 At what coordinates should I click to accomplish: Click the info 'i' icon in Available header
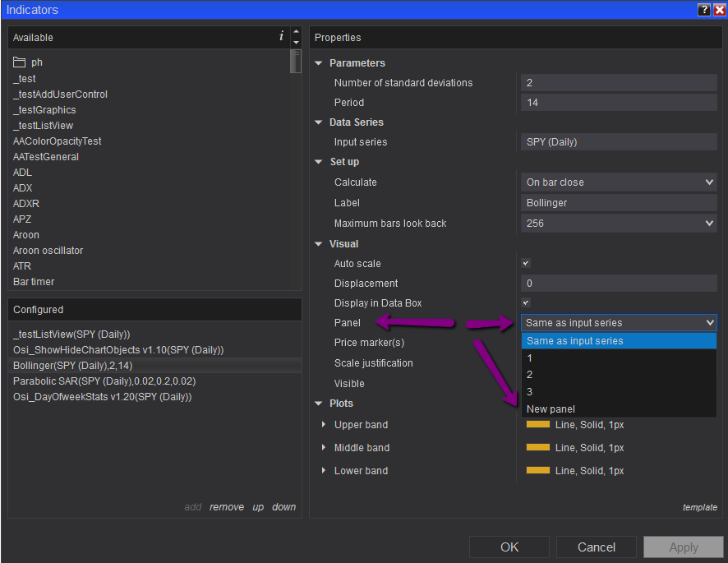point(281,37)
